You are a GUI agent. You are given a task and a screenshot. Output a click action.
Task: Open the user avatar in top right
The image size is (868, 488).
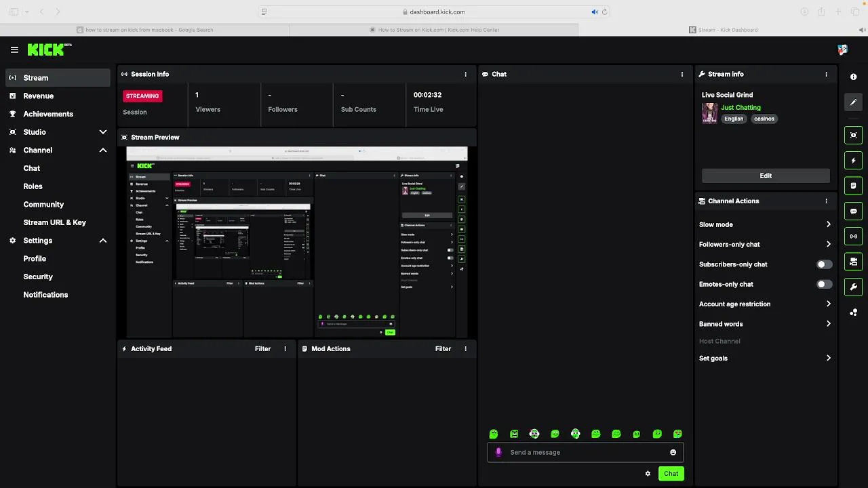pos(842,49)
